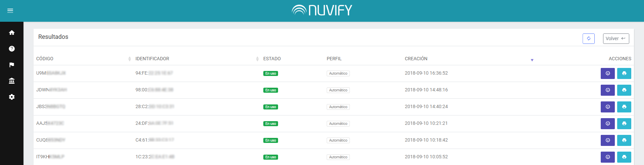Screen dimensions: 644x165
Task: Print the 14:40:24 row voucher
Action: point(624,107)
